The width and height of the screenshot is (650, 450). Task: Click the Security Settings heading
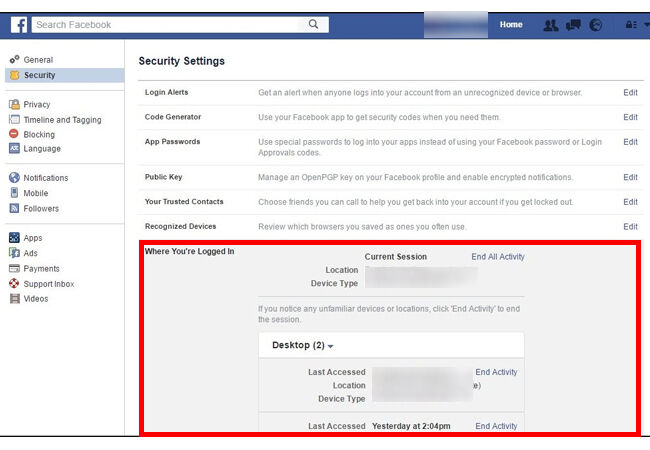tap(182, 61)
